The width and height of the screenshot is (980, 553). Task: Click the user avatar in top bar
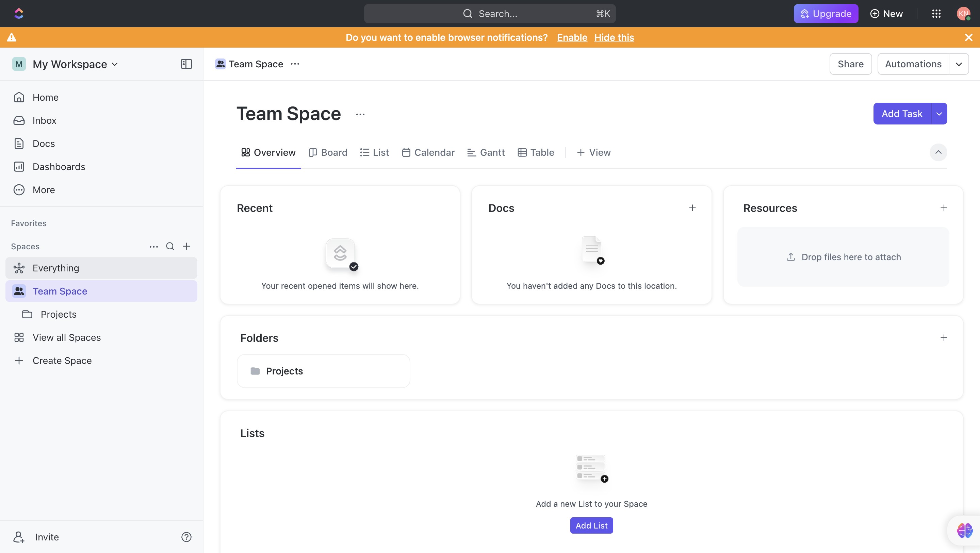963,14
